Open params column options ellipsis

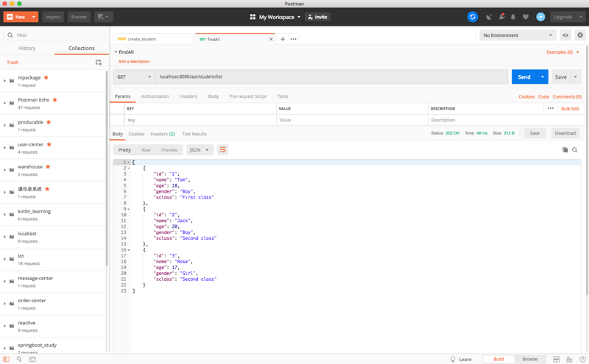click(x=550, y=108)
